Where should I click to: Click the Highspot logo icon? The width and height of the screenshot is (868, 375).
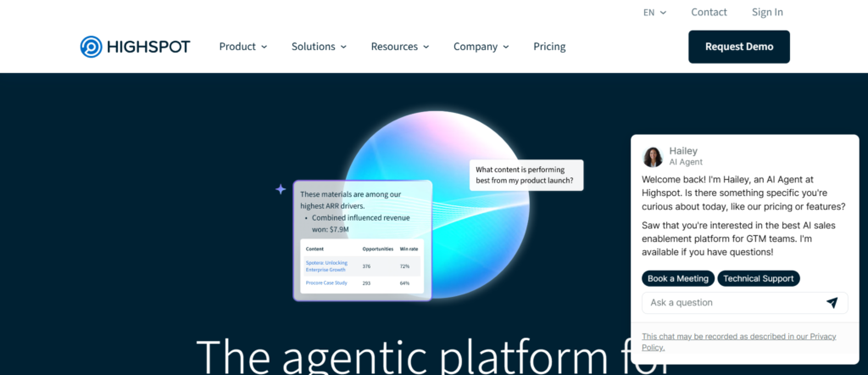91,47
